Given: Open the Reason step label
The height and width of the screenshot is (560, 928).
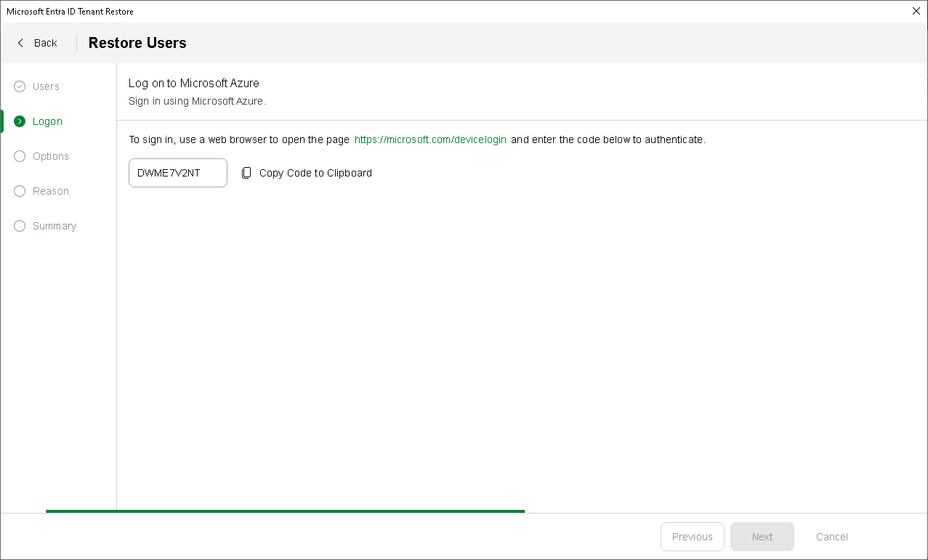Looking at the screenshot, I should [x=51, y=191].
